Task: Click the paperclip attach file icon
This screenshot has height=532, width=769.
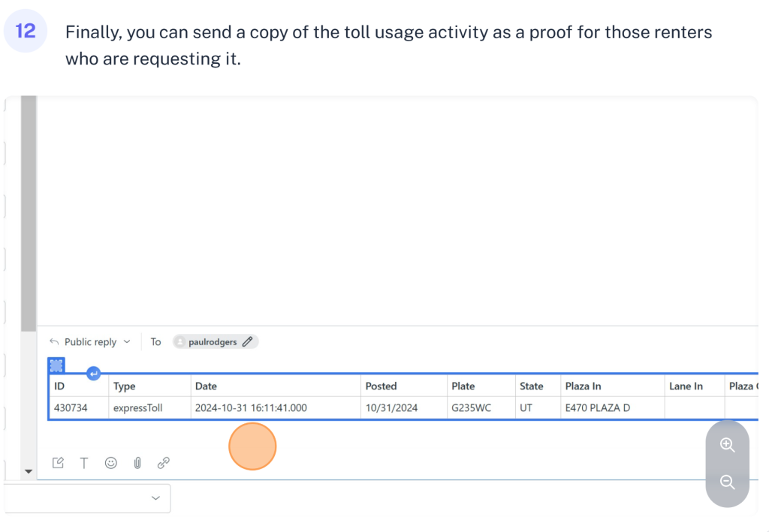Action: click(137, 463)
